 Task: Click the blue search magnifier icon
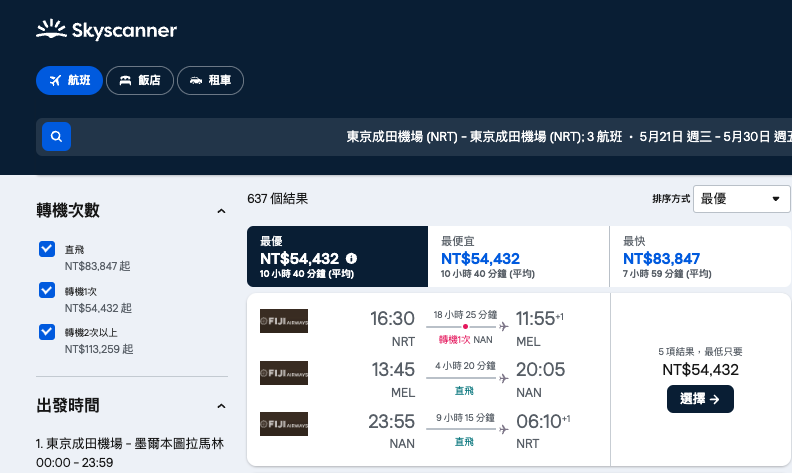[57, 136]
